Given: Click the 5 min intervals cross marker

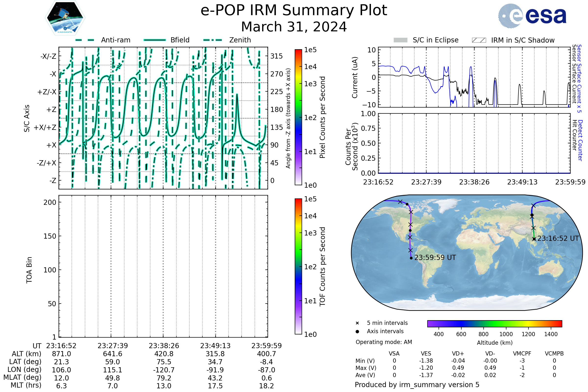Looking at the screenshot, I should tap(357, 323).
